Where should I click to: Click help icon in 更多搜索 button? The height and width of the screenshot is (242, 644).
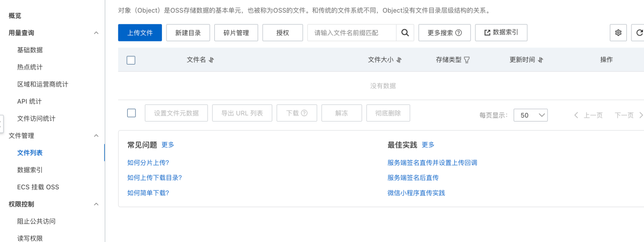[x=458, y=33]
